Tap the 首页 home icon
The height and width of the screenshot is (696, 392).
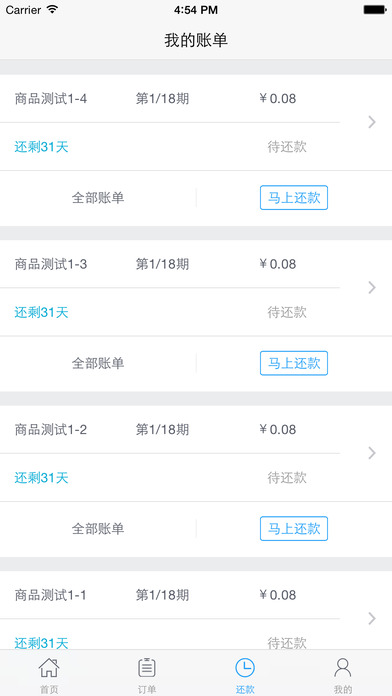[49, 668]
